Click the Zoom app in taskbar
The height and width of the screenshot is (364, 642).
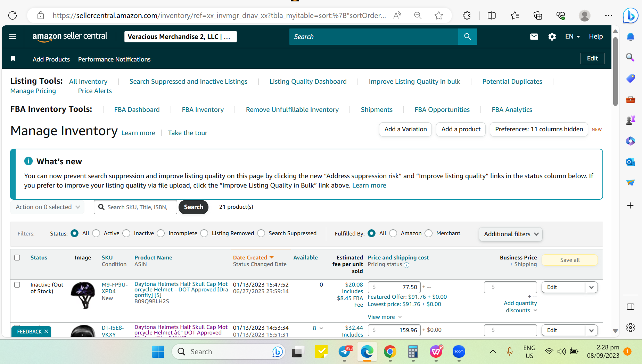459,351
